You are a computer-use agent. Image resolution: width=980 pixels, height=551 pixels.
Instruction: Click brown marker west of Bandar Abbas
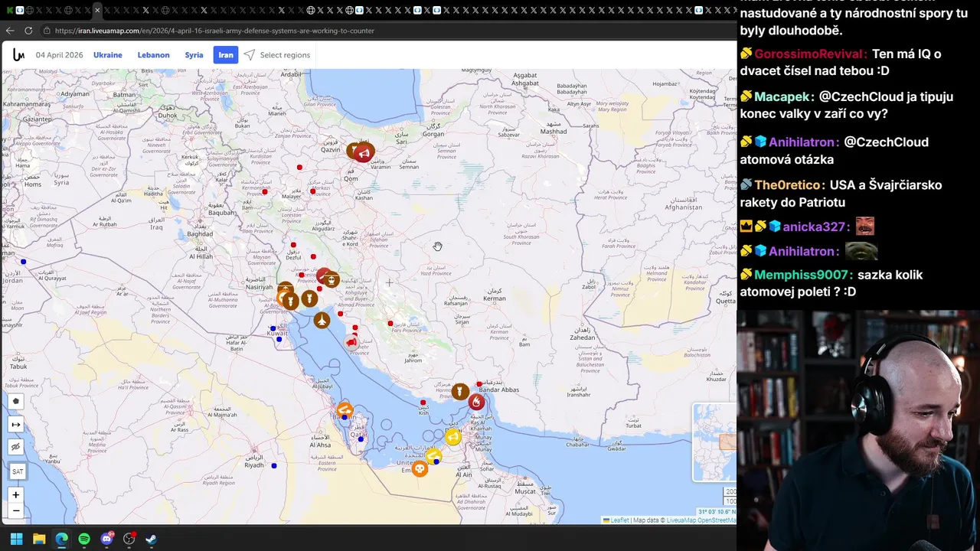(460, 392)
